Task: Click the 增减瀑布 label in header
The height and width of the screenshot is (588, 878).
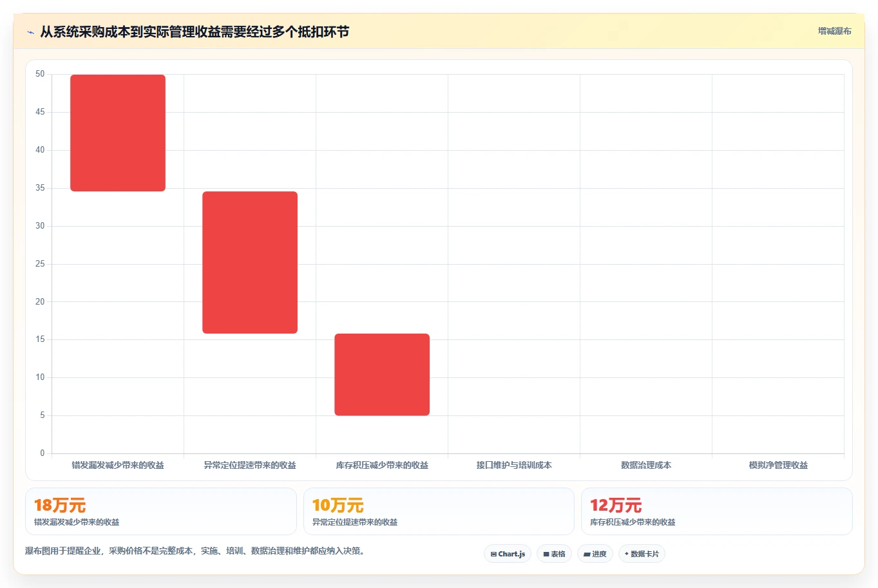Action: [x=834, y=31]
